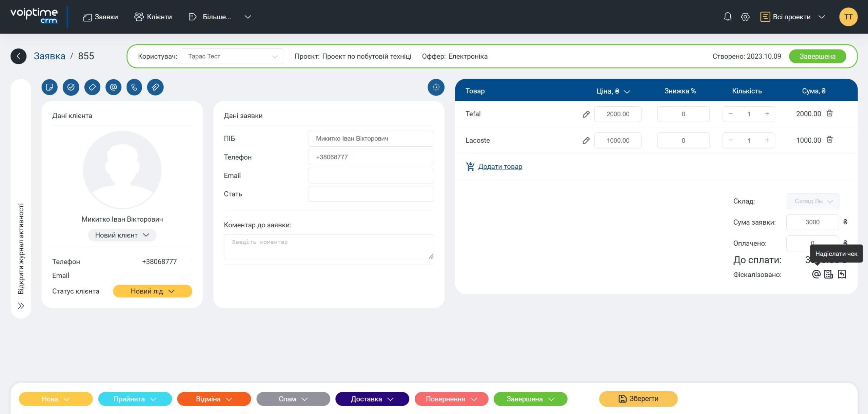The width and height of the screenshot is (868, 414).
Task: Open the email @ round action icon
Action: click(113, 87)
